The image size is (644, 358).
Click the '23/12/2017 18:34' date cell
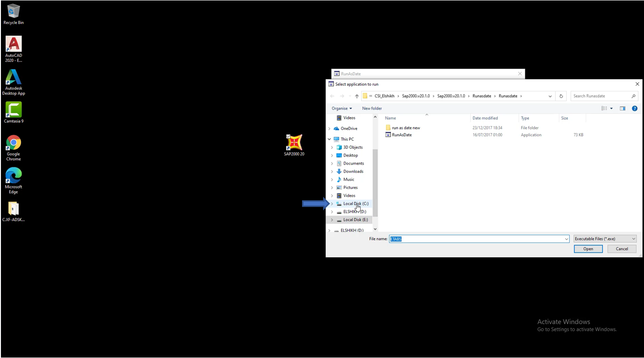pyautogui.click(x=487, y=128)
